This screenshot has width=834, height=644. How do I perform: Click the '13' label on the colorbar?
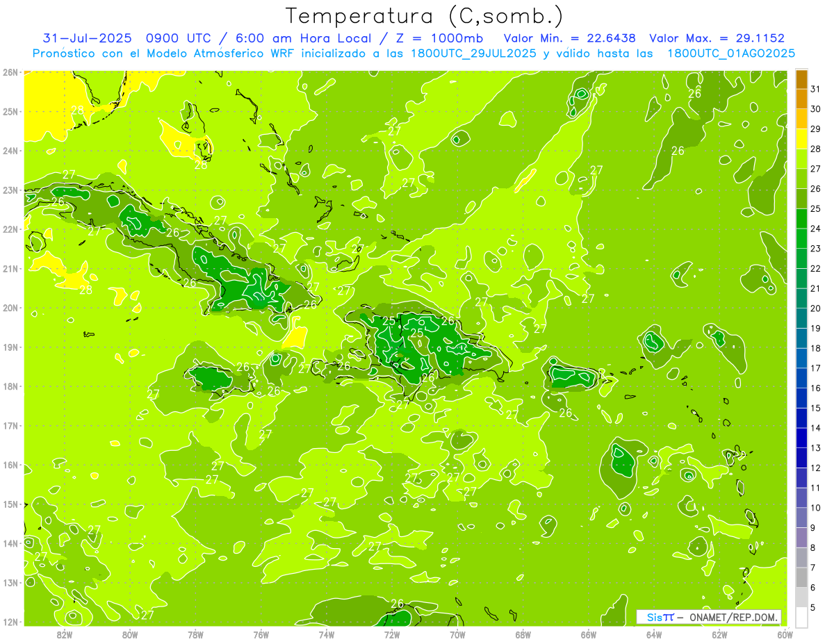click(816, 448)
